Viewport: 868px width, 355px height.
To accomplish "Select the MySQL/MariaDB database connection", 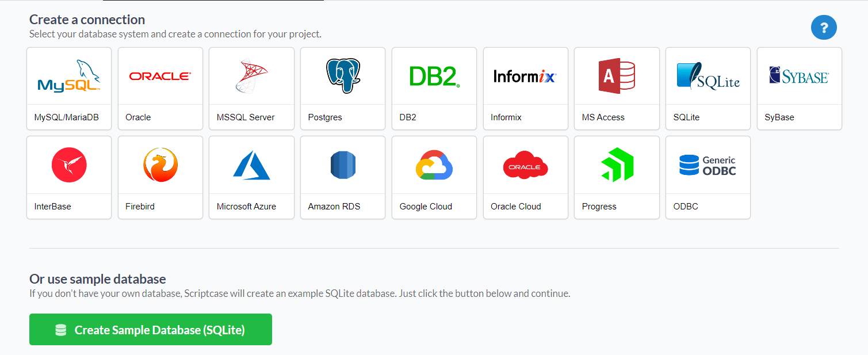I will [68, 89].
